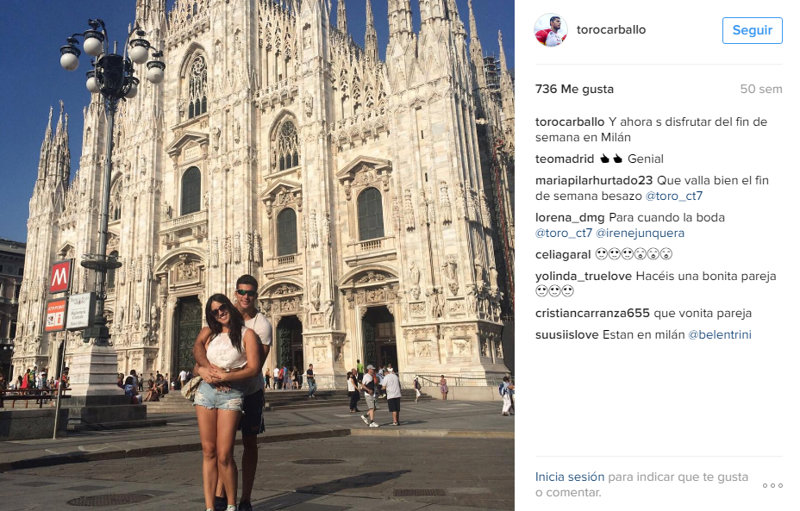This screenshot has height=511, width=800.
Task: Visit yolinda_truelove commenter profile
Action: click(583, 276)
